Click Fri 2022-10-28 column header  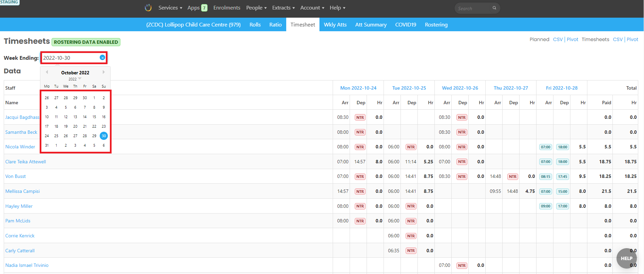(562, 88)
